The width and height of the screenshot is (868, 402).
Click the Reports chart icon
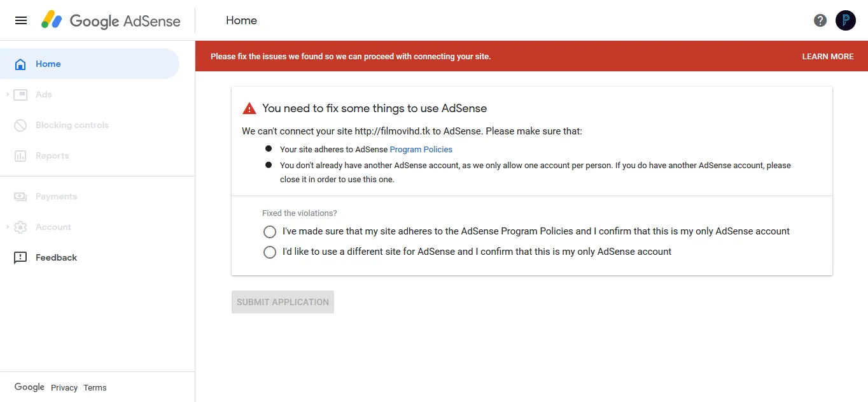point(20,156)
